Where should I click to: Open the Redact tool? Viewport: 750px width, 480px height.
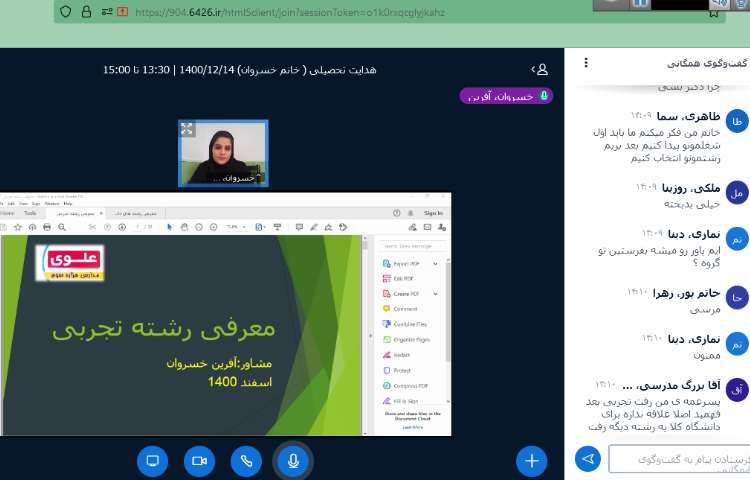click(x=396, y=355)
